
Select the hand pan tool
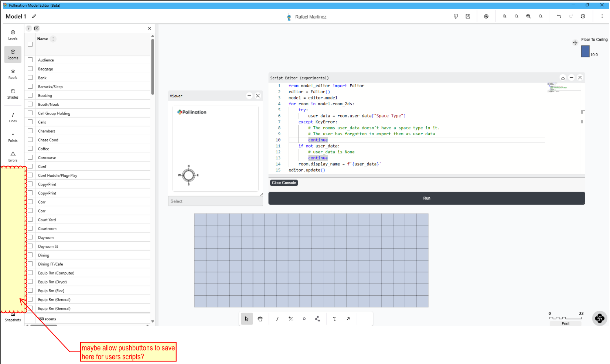tap(260, 319)
